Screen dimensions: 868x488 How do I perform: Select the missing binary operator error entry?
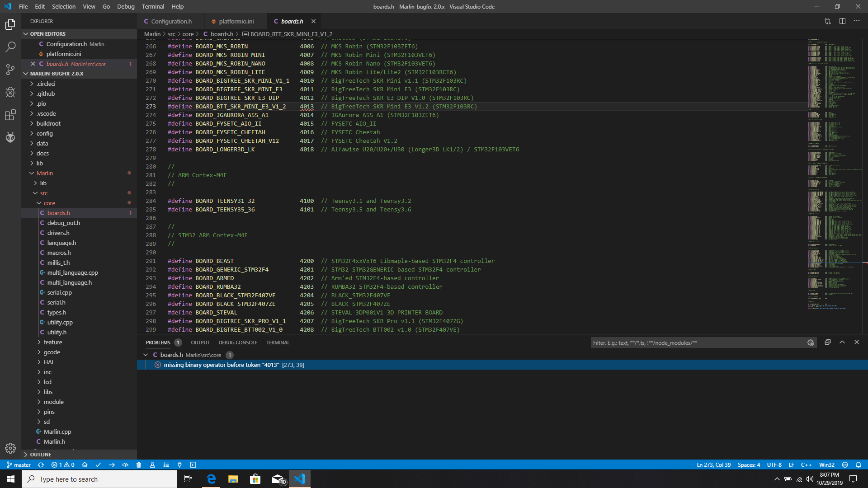502,365
